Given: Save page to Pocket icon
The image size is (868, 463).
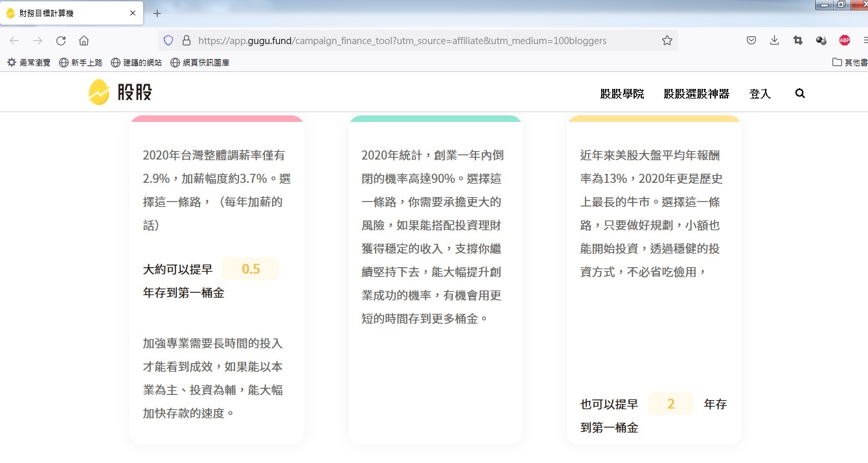Looking at the screenshot, I should pos(751,40).
